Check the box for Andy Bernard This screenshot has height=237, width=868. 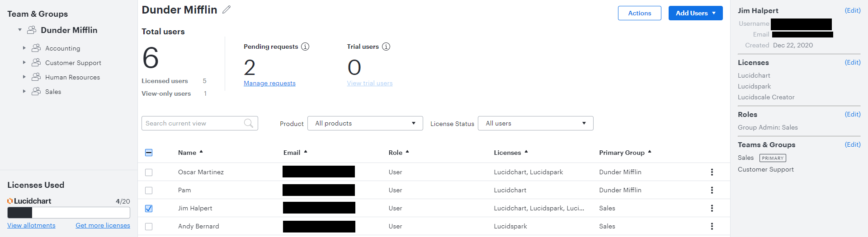coord(149,227)
